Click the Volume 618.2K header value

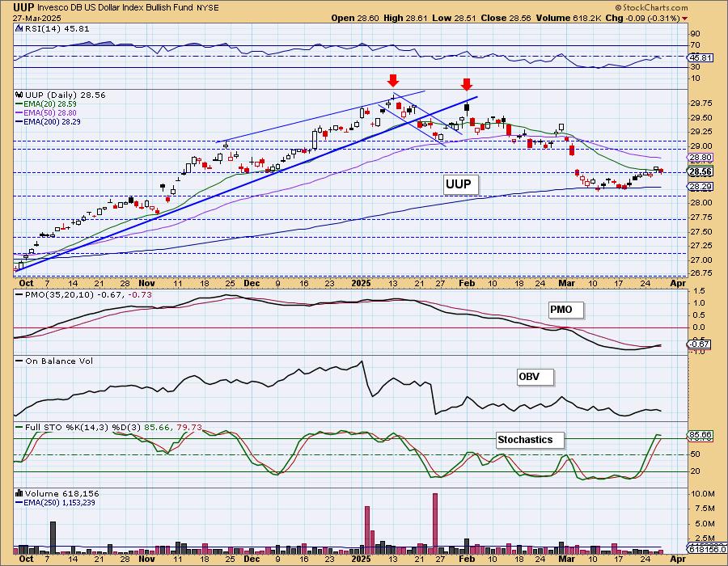click(569, 18)
